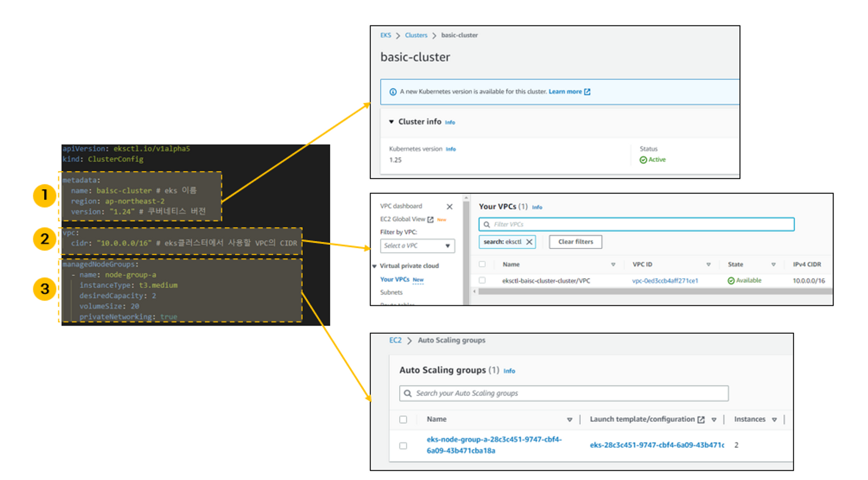
Task: Click the horizontal scrollbar under the VPC table
Action: 651,292
